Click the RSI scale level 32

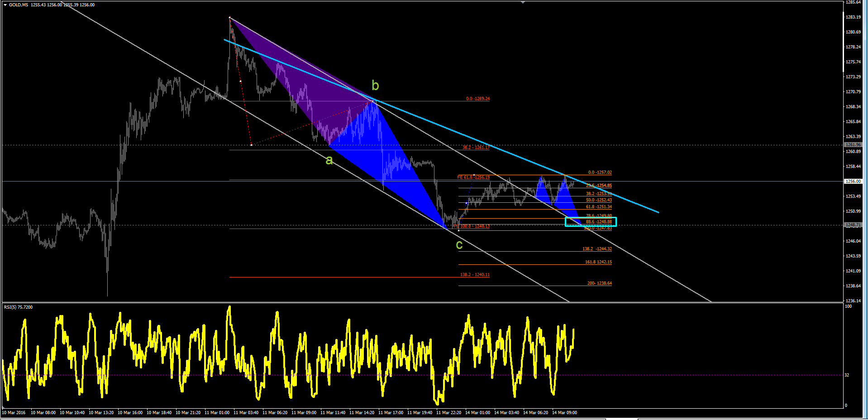[847, 375]
